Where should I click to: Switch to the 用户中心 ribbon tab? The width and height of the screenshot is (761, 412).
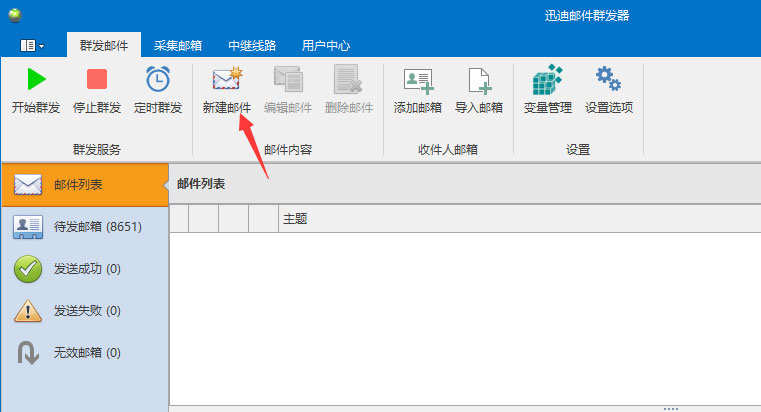[326, 46]
